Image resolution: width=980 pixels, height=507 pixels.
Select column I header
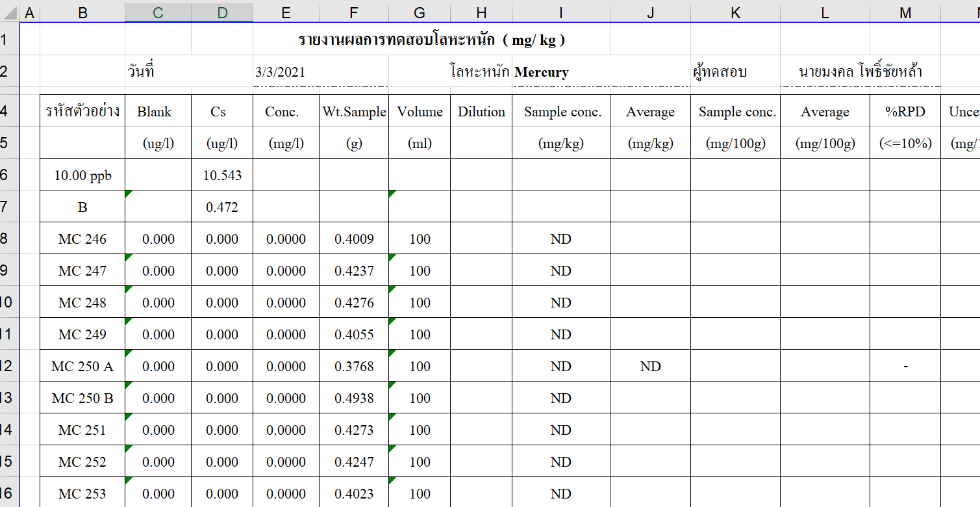561,12
